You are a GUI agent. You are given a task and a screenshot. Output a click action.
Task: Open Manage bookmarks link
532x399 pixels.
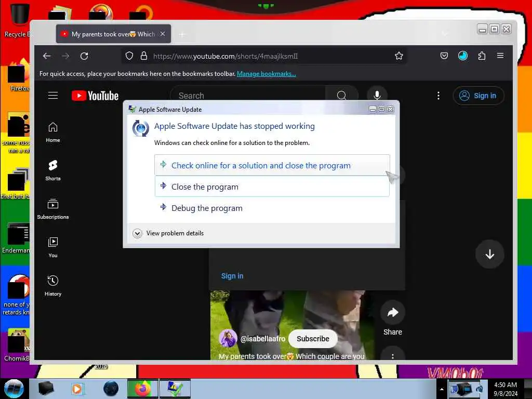click(267, 74)
